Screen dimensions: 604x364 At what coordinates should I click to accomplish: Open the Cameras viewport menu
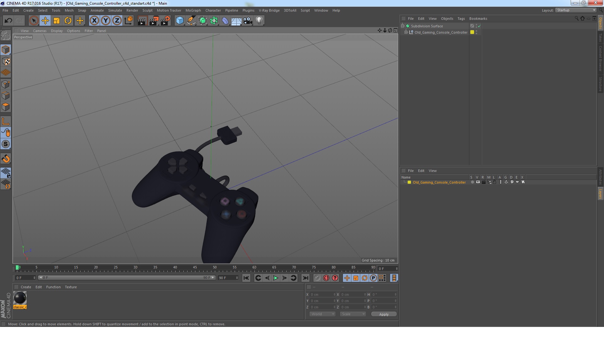coord(40,31)
